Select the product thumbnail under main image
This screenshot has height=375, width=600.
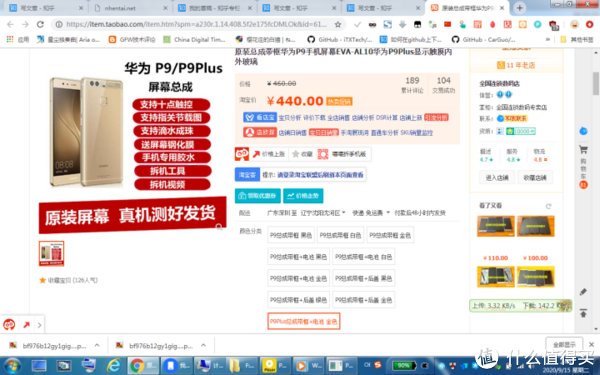click(51, 253)
